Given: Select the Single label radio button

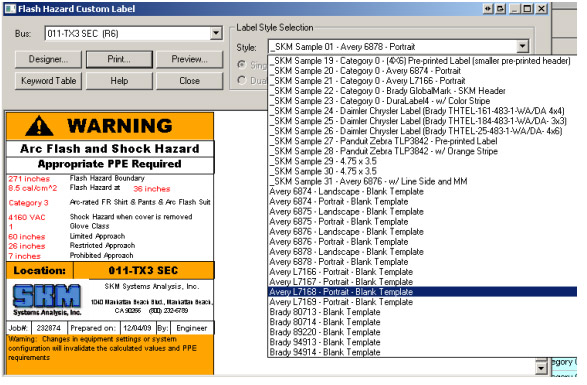Looking at the screenshot, I should (x=242, y=65).
